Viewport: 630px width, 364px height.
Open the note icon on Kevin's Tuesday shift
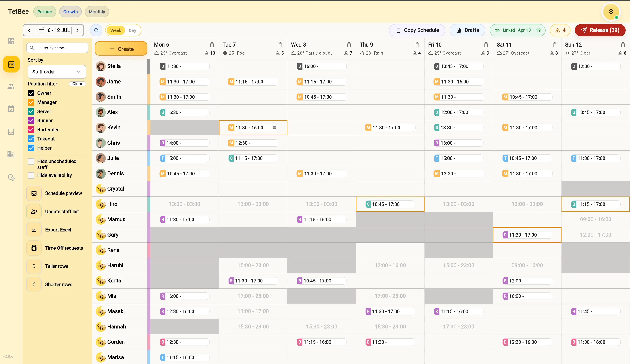click(274, 128)
